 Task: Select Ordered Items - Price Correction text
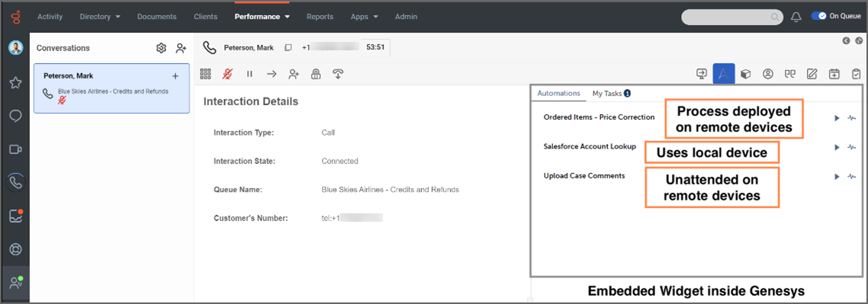coord(599,117)
